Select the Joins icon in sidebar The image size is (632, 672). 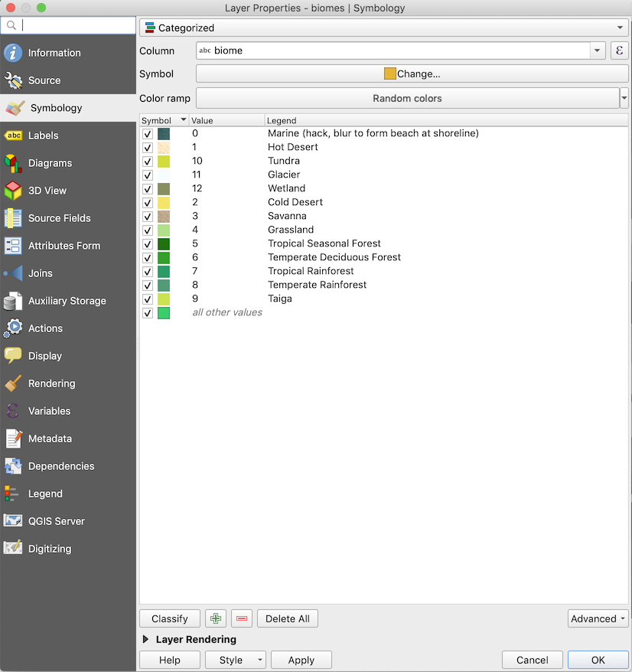[13, 273]
